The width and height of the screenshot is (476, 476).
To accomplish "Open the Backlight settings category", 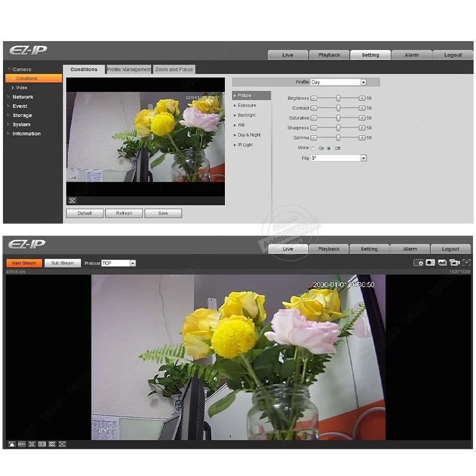I will click(x=246, y=115).
